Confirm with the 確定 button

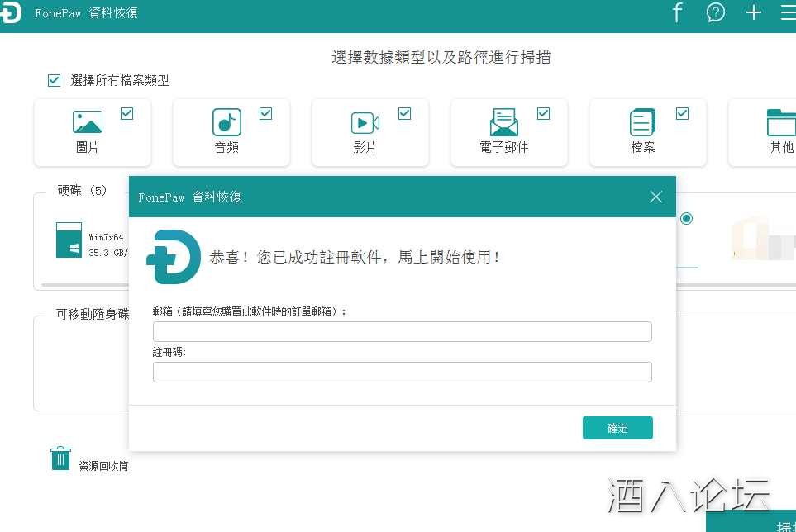click(617, 428)
